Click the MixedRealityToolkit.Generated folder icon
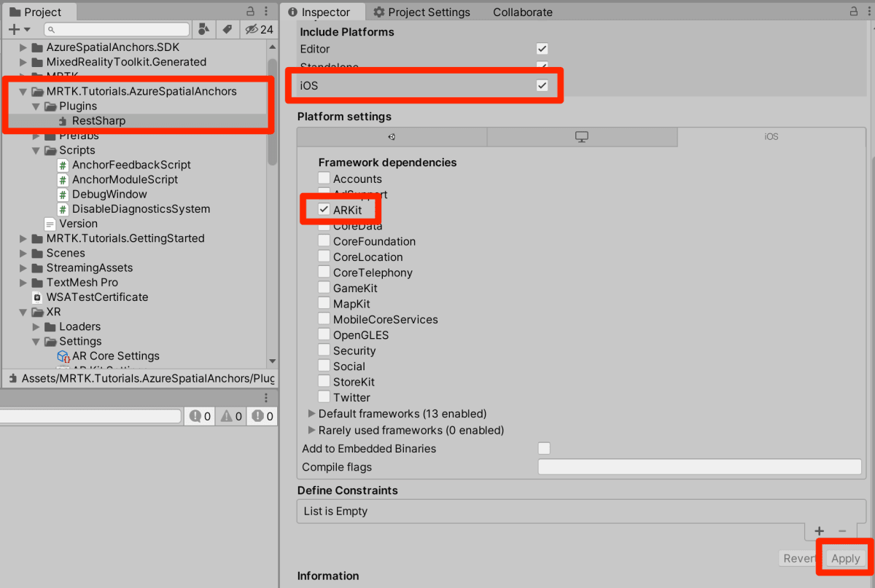This screenshot has width=875, height=588. [x=38, y=62]
